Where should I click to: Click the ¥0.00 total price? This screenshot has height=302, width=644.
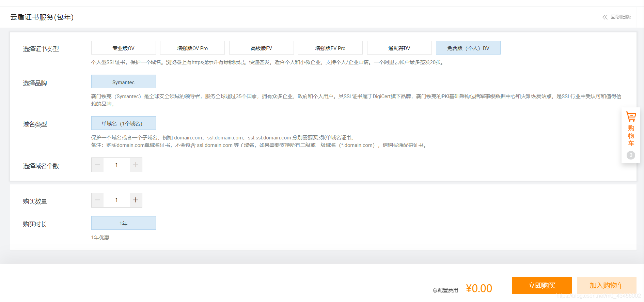point(479,288)
